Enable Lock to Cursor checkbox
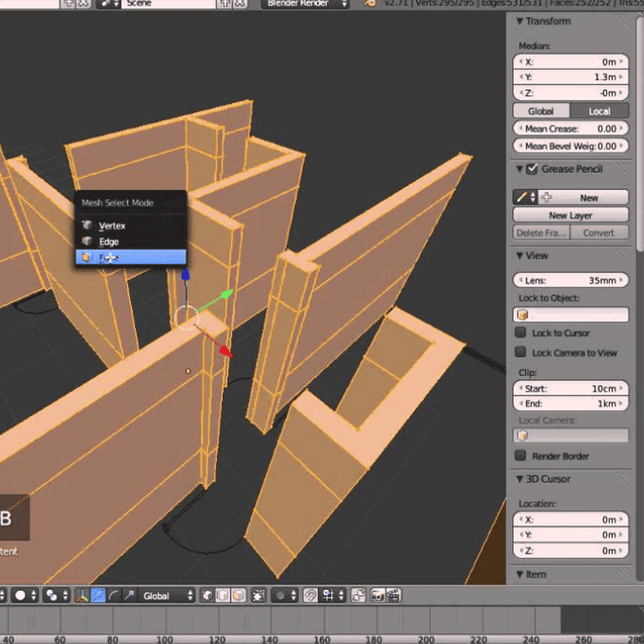Viewport: 644px width, 644px height. (x=520, y=333)
